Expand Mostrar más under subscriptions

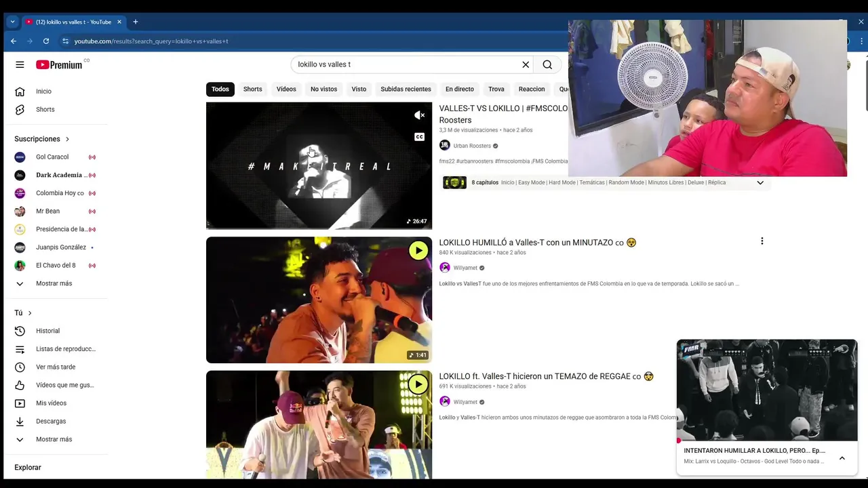coord(56,283)
